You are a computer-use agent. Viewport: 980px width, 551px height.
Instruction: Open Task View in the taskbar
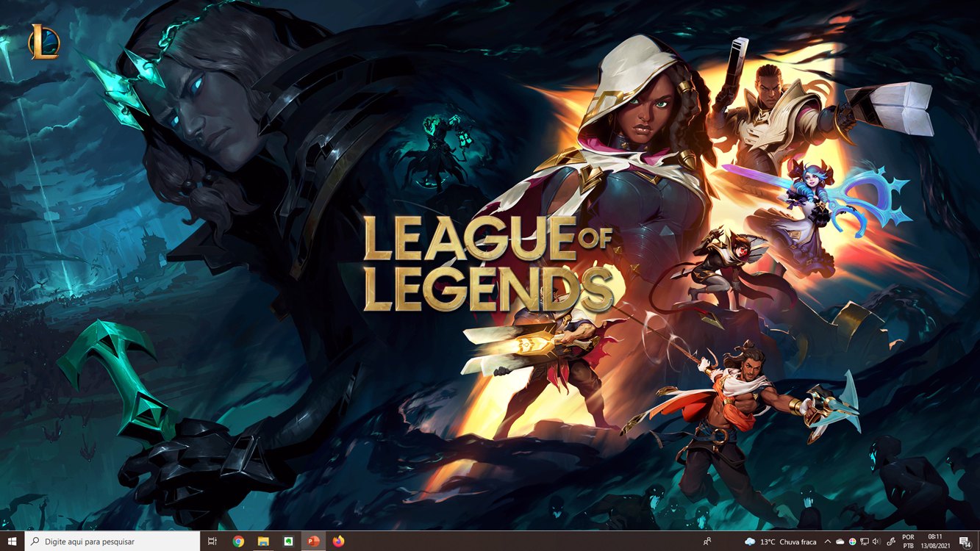coord(212,541)
